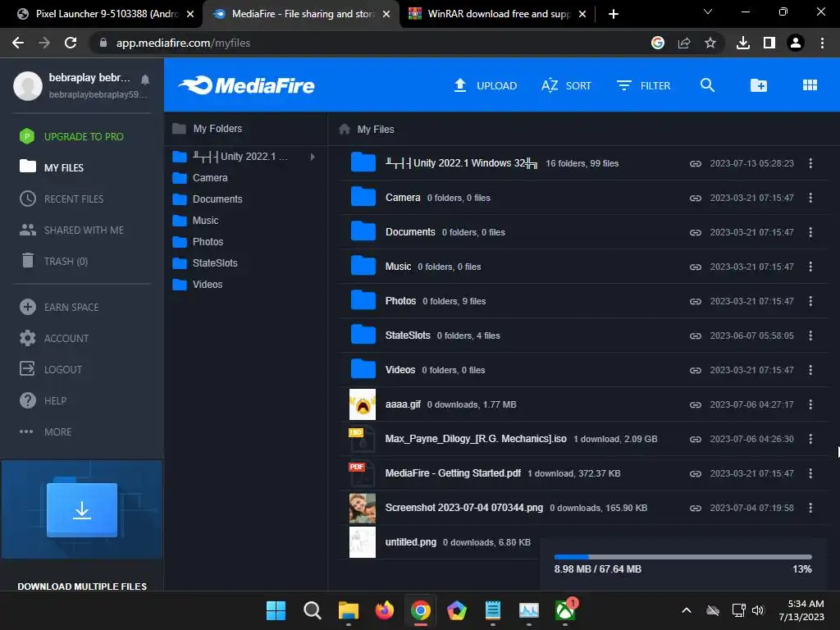
Task: Open MediaFire - Getting Started.pdf file
Action: click(x=453, y=473)
